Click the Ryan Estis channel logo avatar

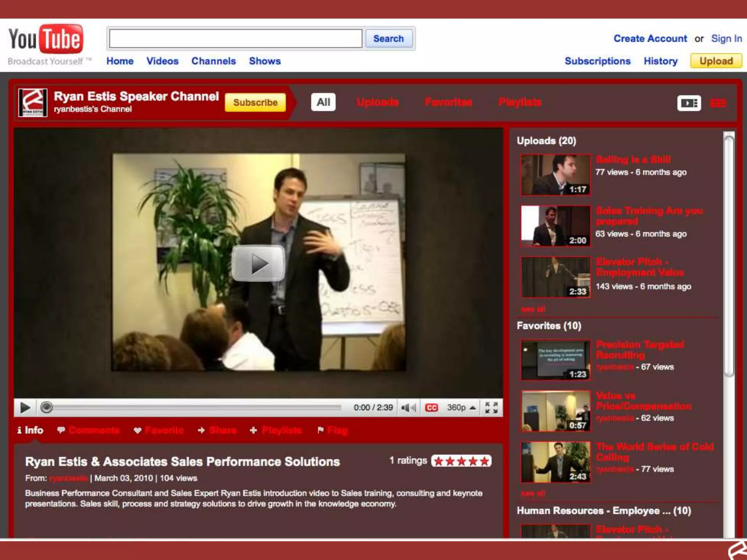tap(33, 102)
